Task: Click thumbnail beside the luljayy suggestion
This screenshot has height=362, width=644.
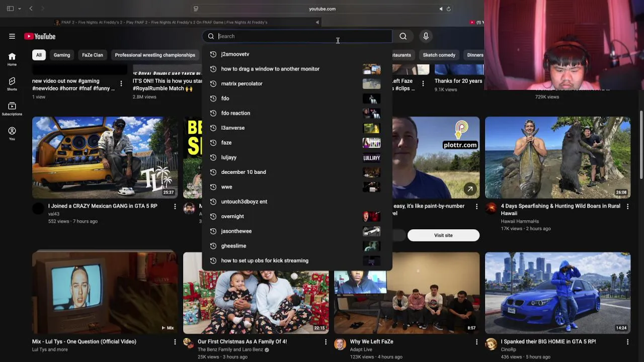Action: pyautogui.click(x=371, y=157)
